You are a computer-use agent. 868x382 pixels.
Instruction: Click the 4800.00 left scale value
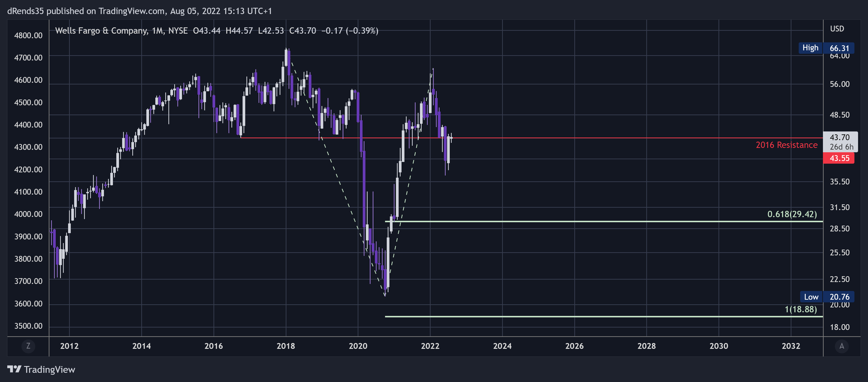pyautogui.click(x=28, y=35)
